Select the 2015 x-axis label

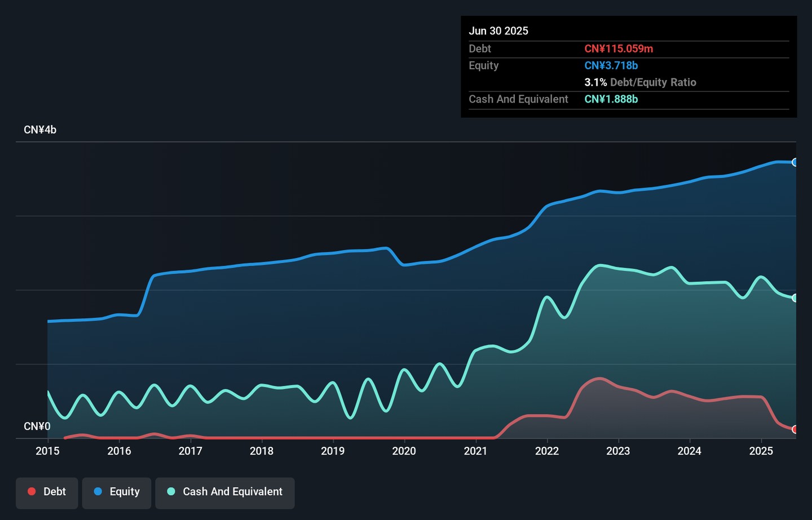48,451
